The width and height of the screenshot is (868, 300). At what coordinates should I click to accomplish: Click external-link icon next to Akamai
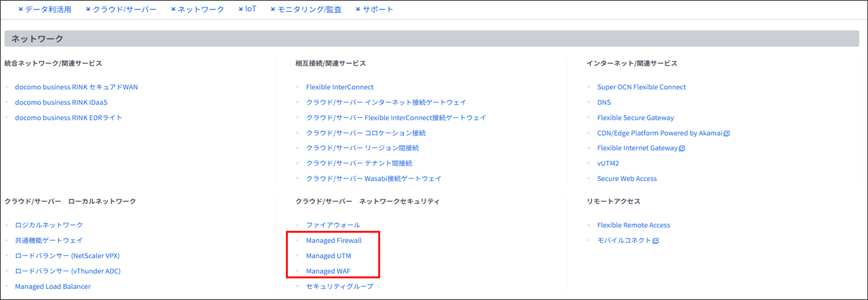(x=727, y=133)
